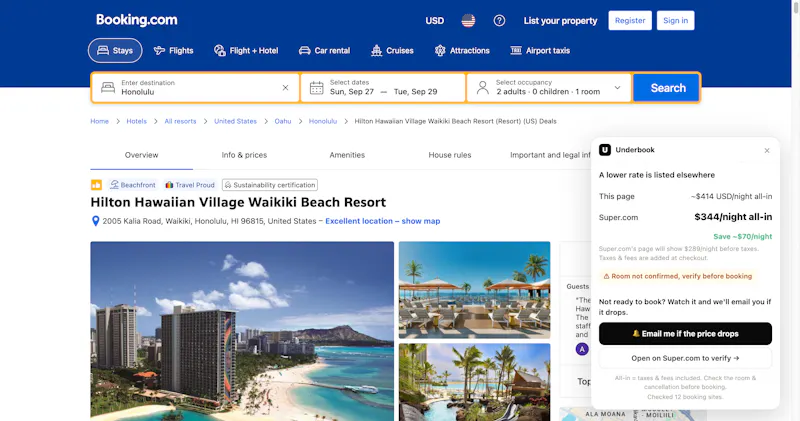This screenshot has height=421, width=800.
Task: Click the Underbook logo icon
Action: 605,150
